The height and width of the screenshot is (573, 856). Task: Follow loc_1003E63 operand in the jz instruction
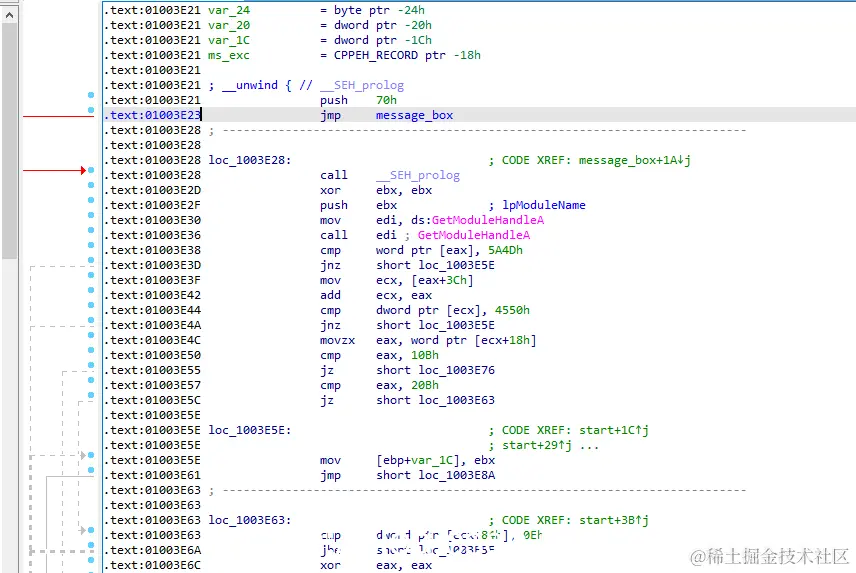(456, 400)
